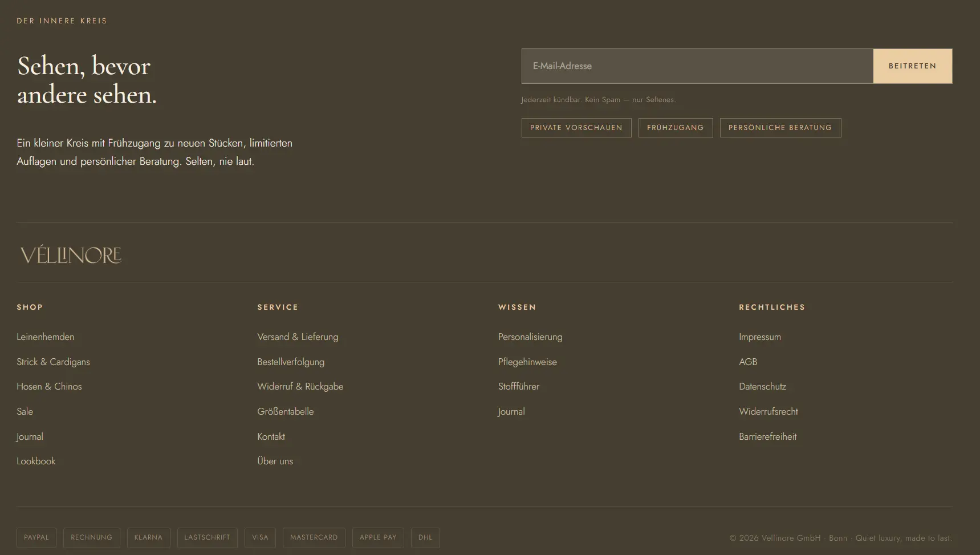
Task: Click the VISA payment badge
Action: point(261,538)
